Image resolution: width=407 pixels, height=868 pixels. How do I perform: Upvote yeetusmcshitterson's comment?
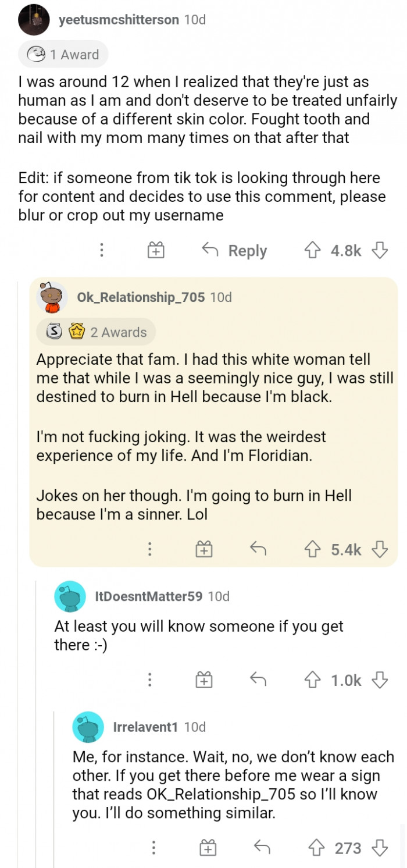click(312, 251)
